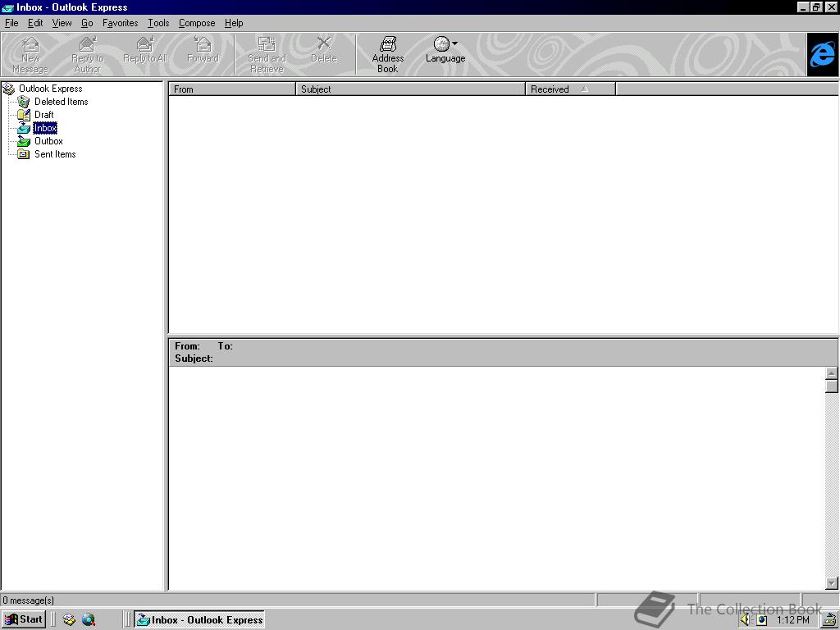The image size is (840, 630).
Task: Open the Outbox folder
Action: click(x=48, y=141)
